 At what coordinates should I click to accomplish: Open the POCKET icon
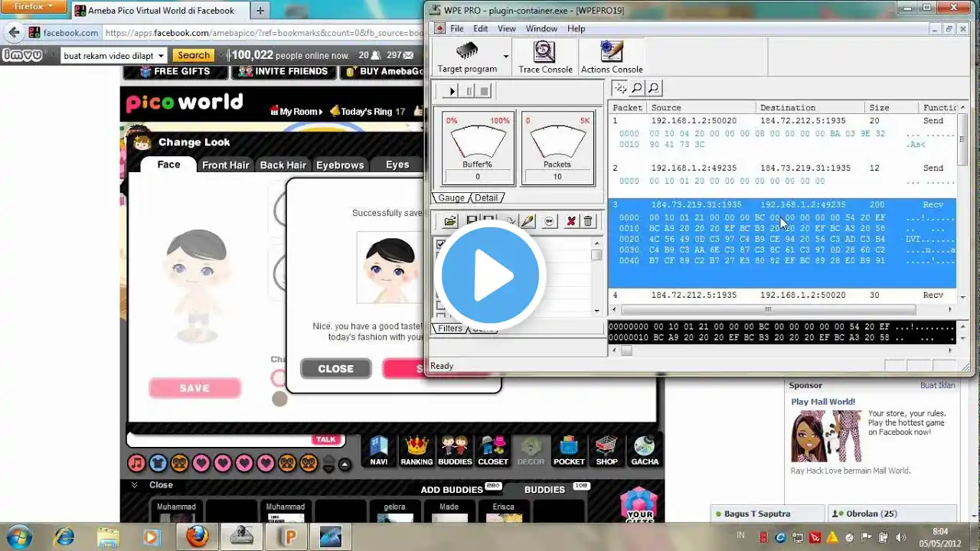click(569, 451)
